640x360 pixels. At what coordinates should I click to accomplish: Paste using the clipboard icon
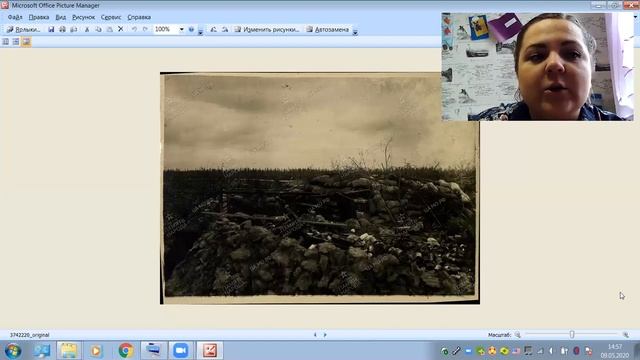tap(109, 29)
